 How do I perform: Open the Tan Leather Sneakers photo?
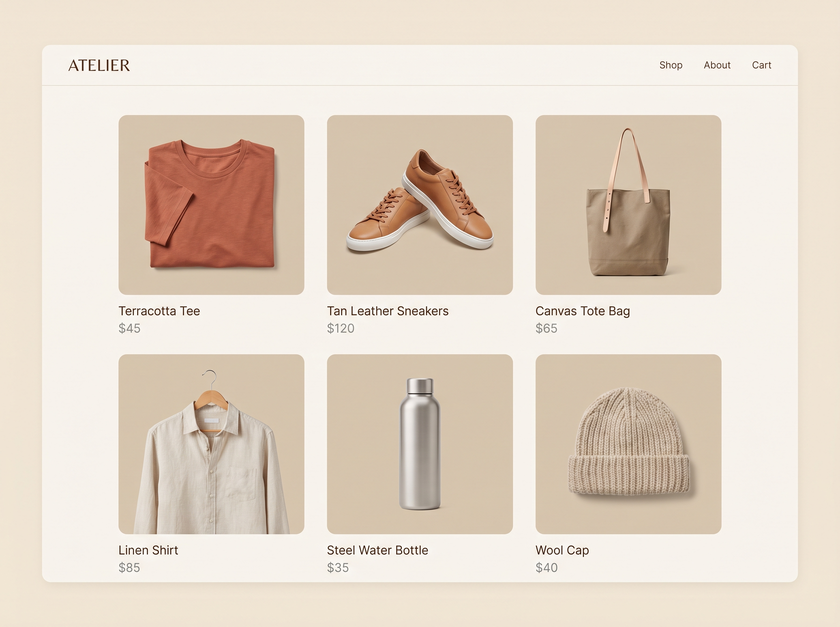point(420,205)
